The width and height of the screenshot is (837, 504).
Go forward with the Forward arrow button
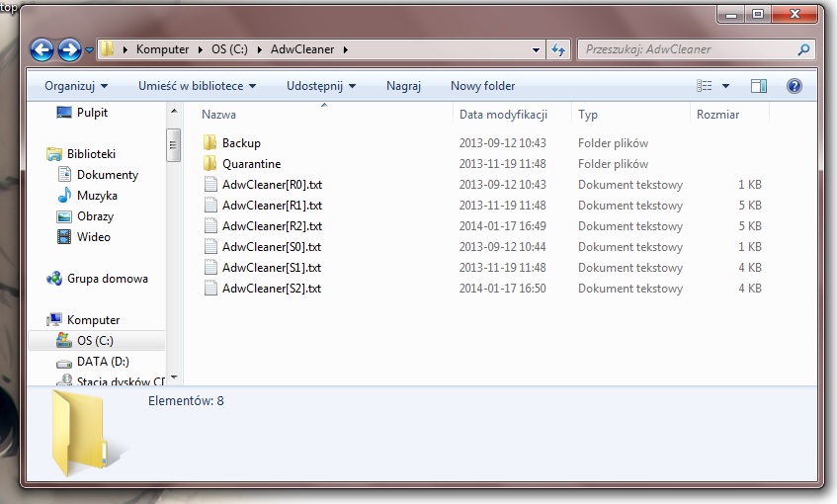coord(69,49)
